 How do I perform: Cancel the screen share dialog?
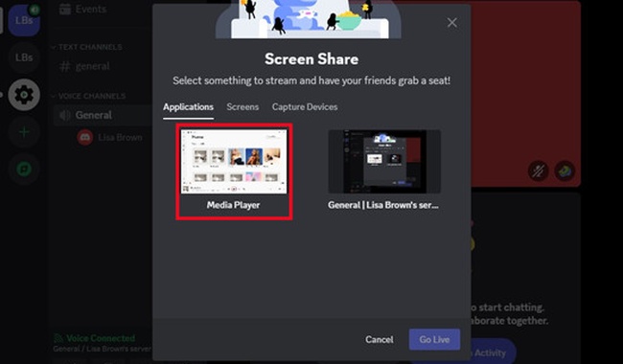pos(380,339)
